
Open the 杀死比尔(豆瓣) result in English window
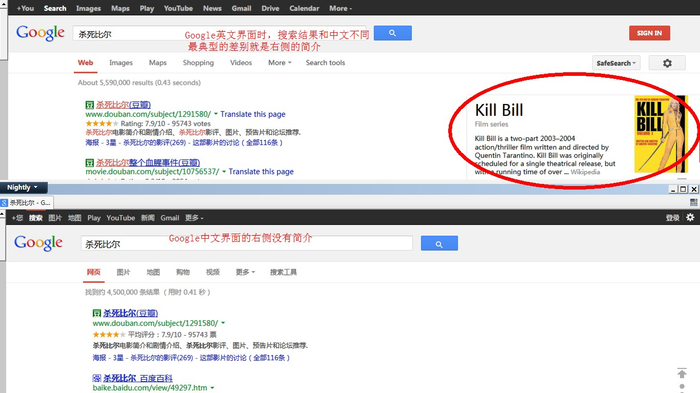[x=123, y=105]
